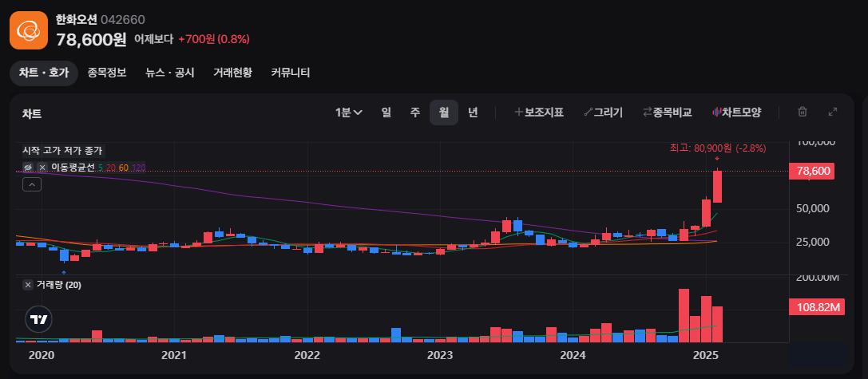Remove the 이동평균선 indicator with its X
This screenshot has width=868, height=379.
(42, 167)
